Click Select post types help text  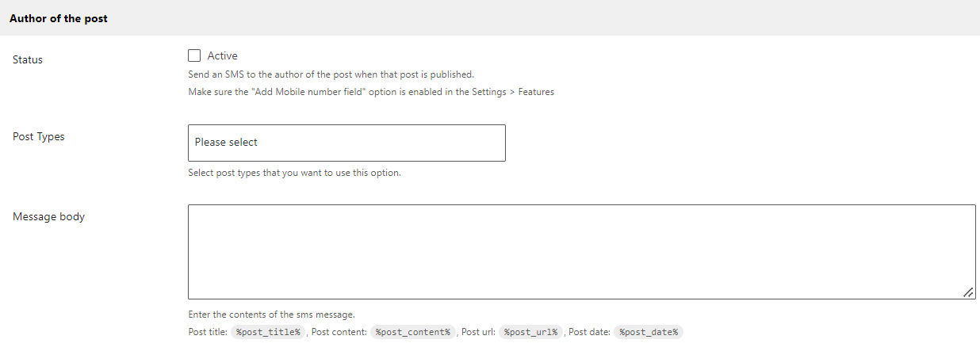pos(294,173)
